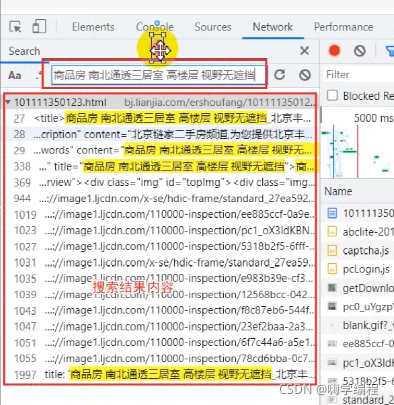This screenshot has width=394, height=405.
Task: Enable the Blocked Requests checkbox
Action: point(332,96)
